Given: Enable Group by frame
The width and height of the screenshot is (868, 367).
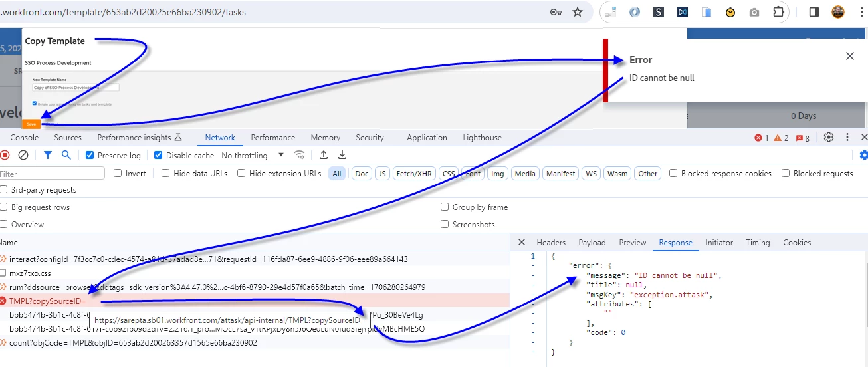Looking at the screenshot, I should point(445,207).
